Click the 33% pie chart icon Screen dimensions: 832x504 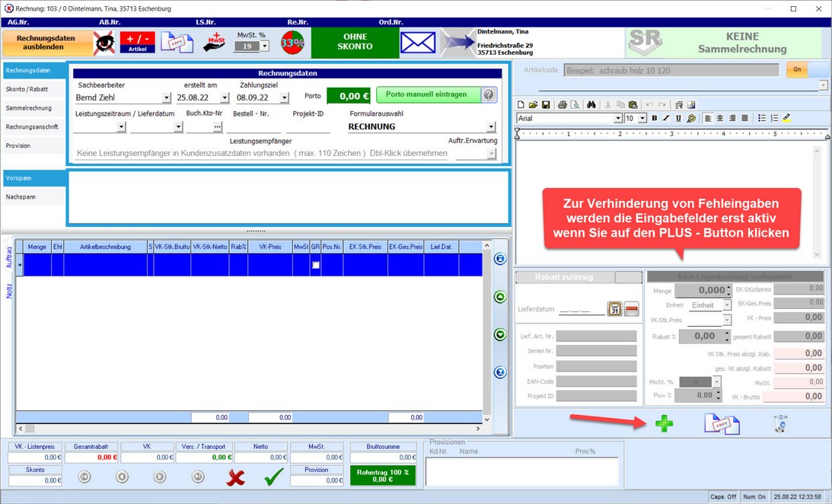tap(292, 43)
